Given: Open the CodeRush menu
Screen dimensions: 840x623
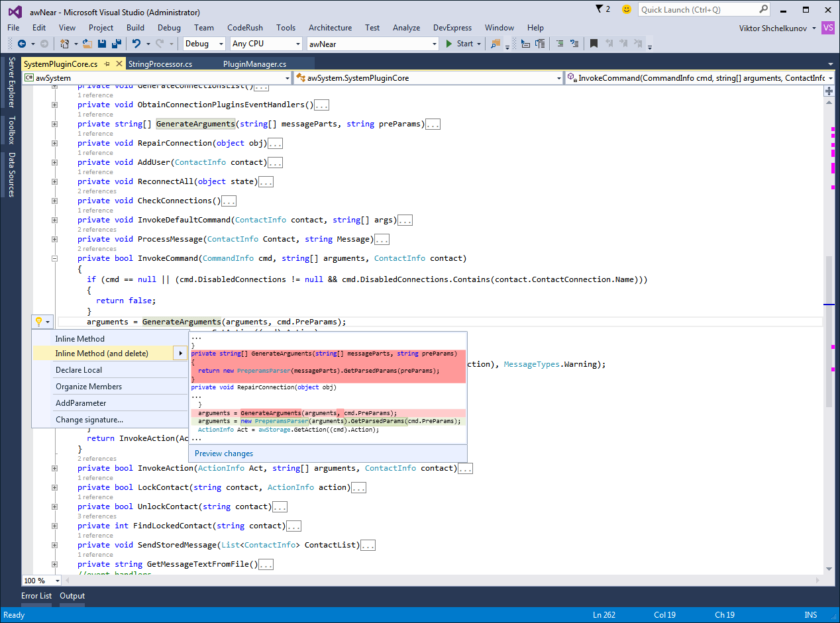Looking at the screenshot, I should 244,28.
